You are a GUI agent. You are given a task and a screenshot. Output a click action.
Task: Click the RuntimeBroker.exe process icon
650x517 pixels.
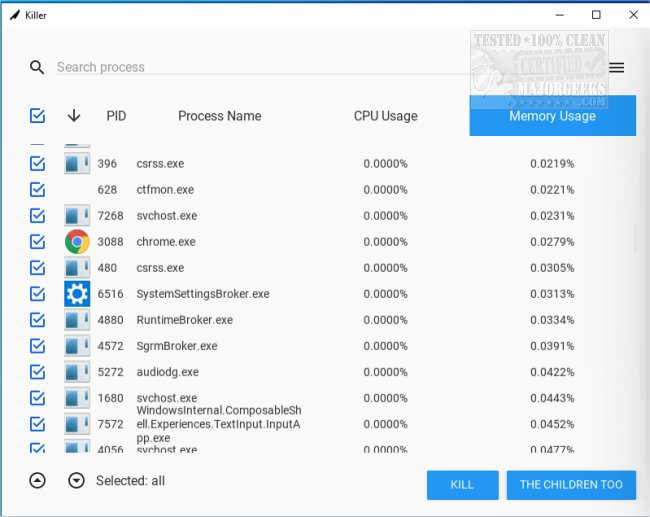[77, 320]
